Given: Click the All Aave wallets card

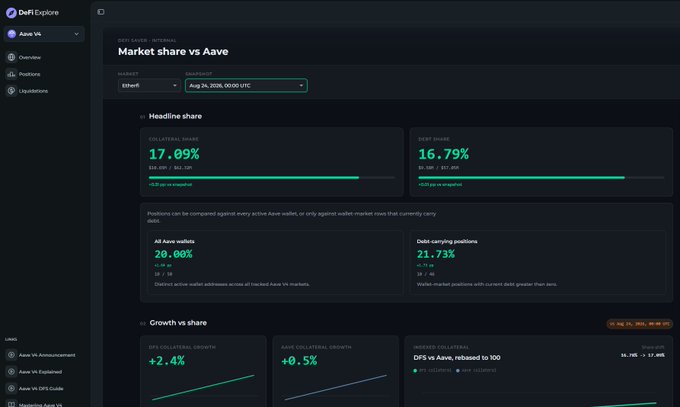Looking at the screenshot, I should [275, 263].
